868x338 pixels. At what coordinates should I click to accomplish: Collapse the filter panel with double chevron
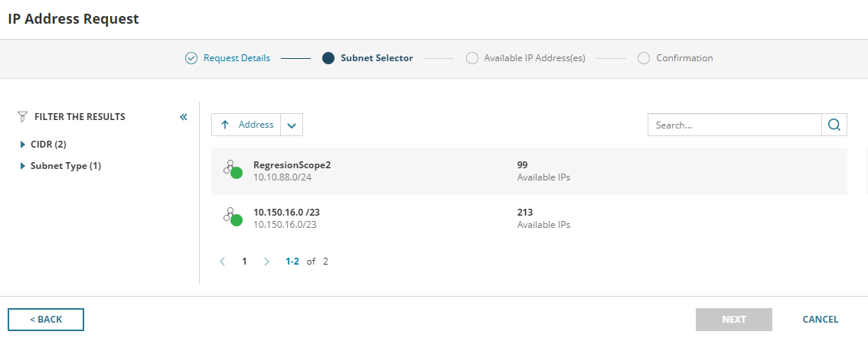pyautogui.click(x=184, y=117)
